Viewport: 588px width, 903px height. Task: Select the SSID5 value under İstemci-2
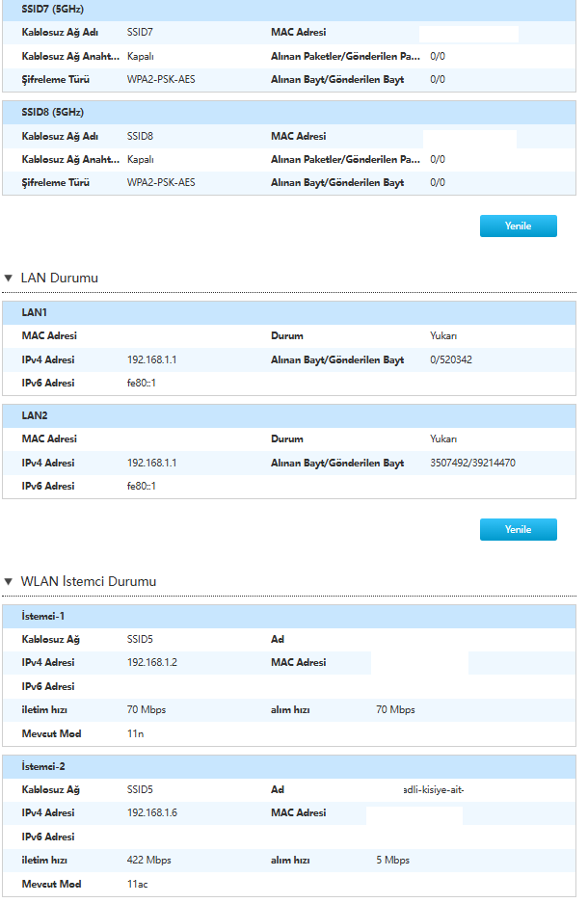[x=140, y=790]
